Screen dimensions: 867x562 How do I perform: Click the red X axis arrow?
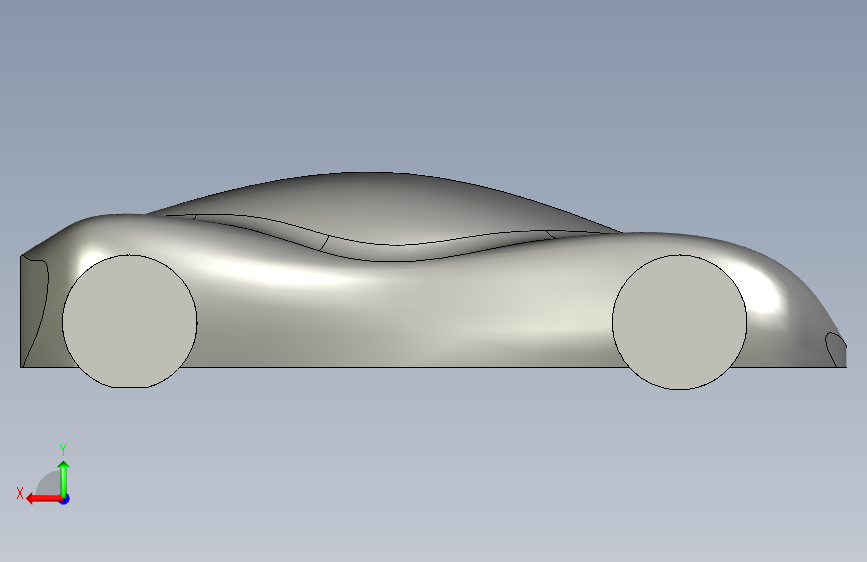point(44,499)
